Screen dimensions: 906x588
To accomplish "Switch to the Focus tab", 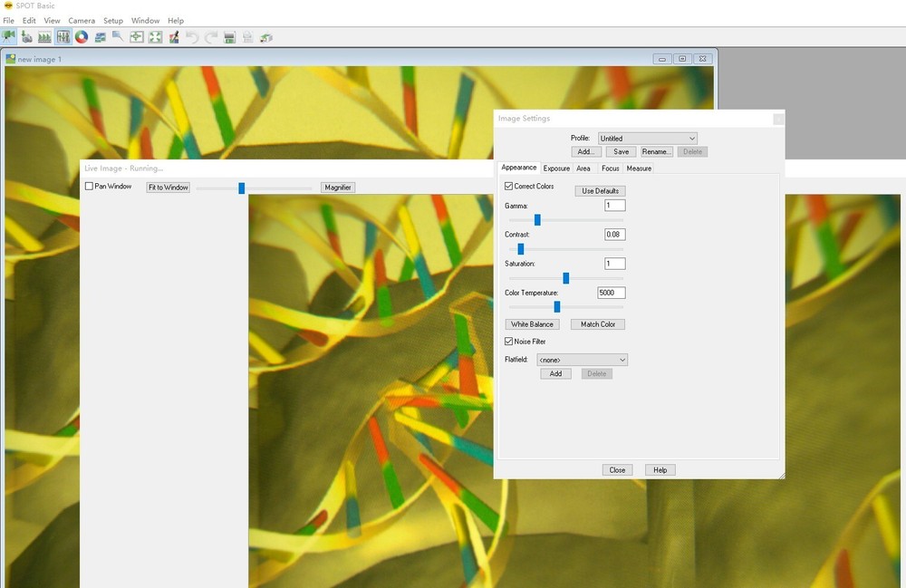I will [611, 169].
